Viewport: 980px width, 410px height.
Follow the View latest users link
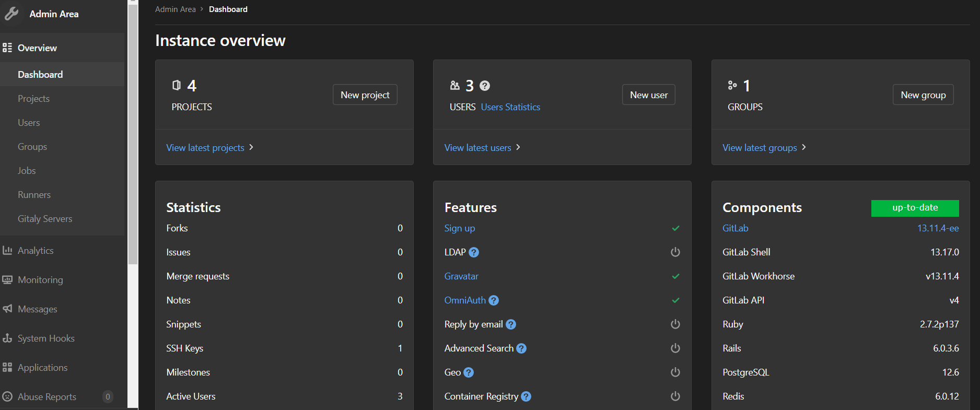point(477,148)
